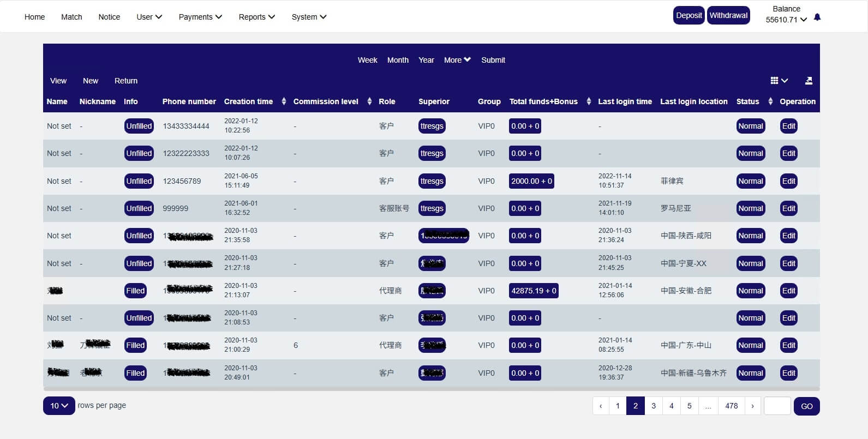This screenshot has width=868, height=439.
Task: Sort by Creation time column arrows
Action: tap(284, 101)
